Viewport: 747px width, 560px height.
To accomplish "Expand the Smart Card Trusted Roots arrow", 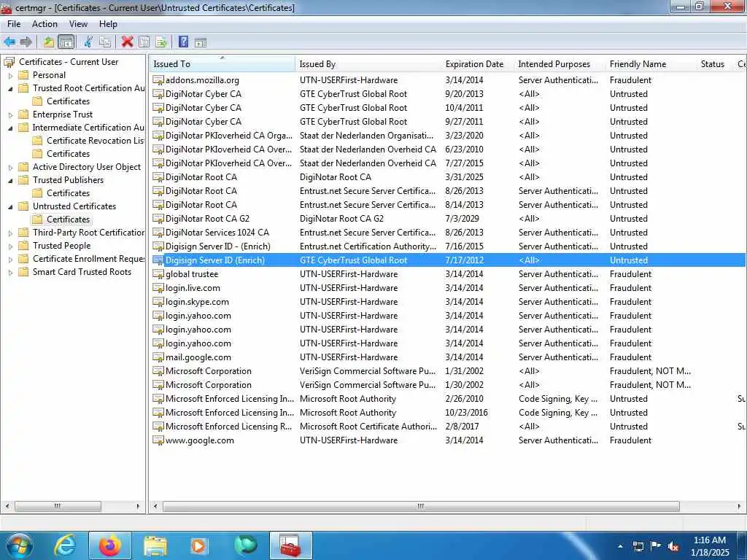I will coord(10,273).
